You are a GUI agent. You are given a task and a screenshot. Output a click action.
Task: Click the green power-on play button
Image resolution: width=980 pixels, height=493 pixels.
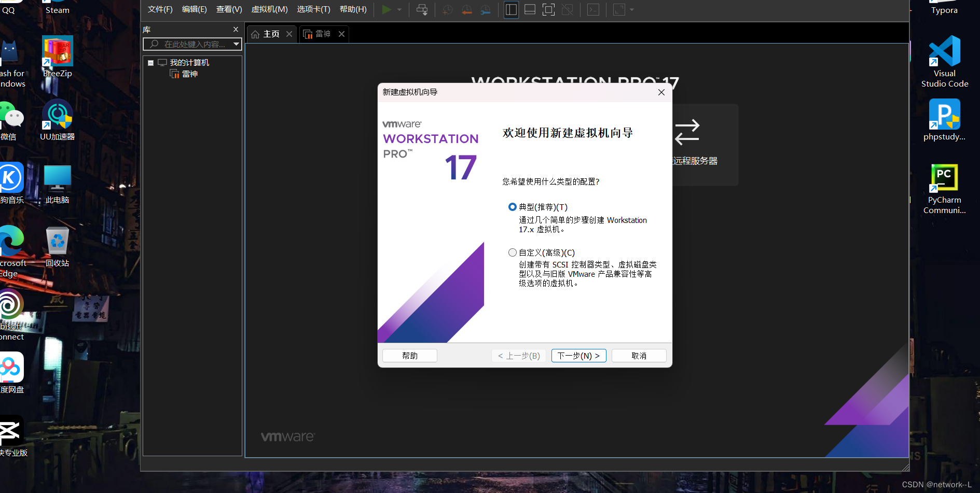pyautogui.click(x=387, y=9)
